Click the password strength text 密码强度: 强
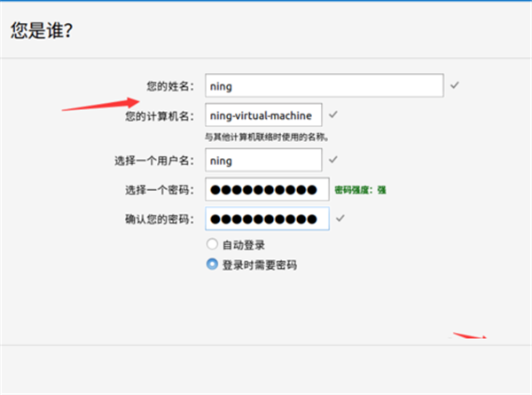 coord(360,190)
